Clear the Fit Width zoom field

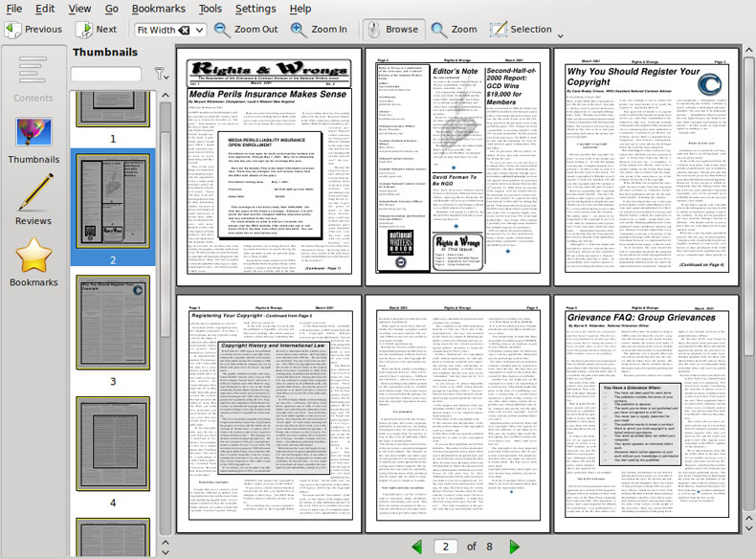pyautogui.click(x=184, y=30)
